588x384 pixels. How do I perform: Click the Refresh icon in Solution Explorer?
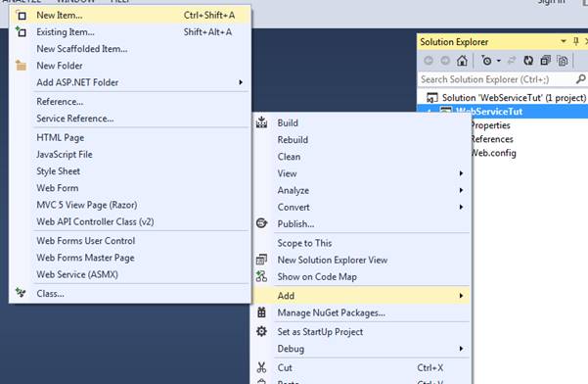528,61
